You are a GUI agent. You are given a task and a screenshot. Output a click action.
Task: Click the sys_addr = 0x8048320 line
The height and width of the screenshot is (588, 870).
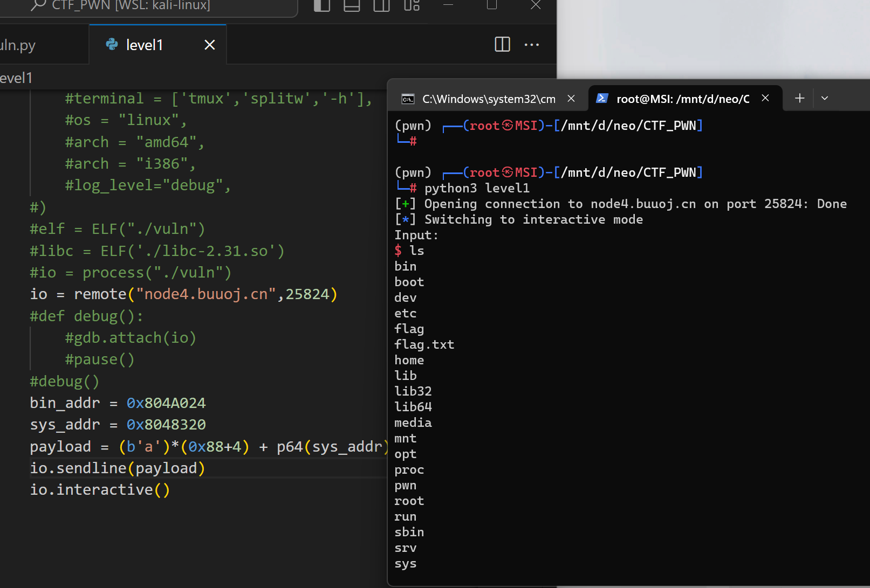[x=118, y=425]
